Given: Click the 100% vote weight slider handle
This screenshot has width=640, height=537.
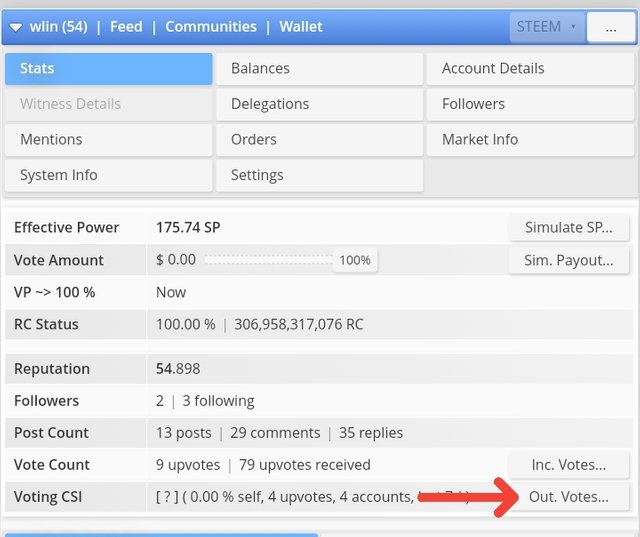Looking at the screenshot, I should tap(355, 260).
